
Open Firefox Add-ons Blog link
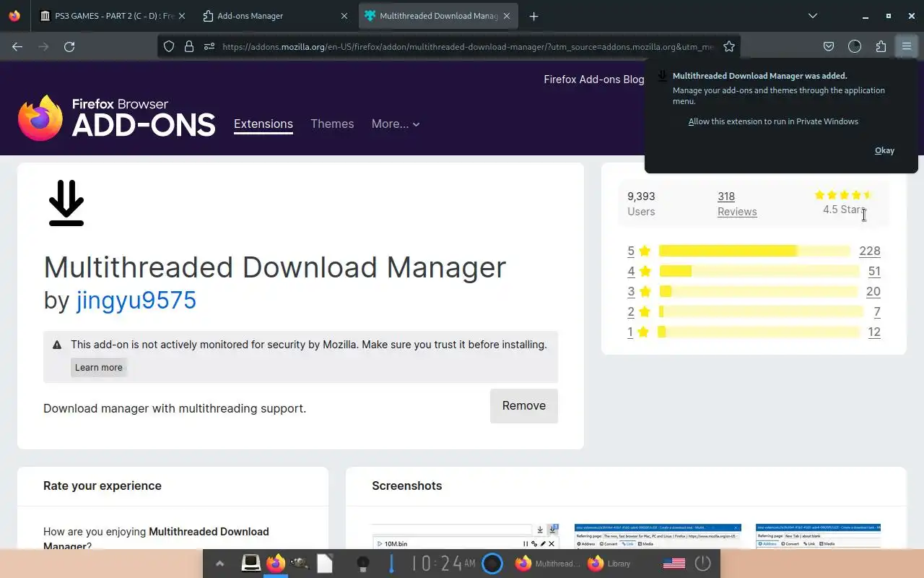pos(593,79)
